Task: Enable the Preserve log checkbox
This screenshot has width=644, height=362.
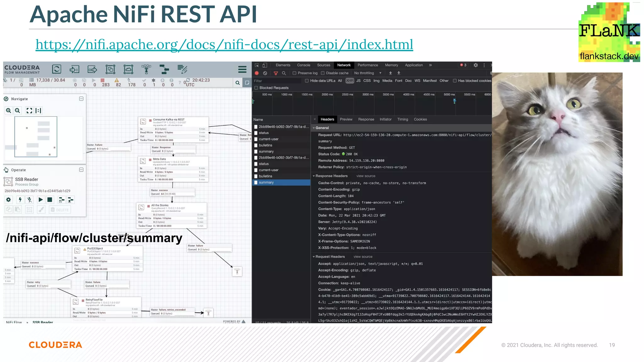Action: 295,73
